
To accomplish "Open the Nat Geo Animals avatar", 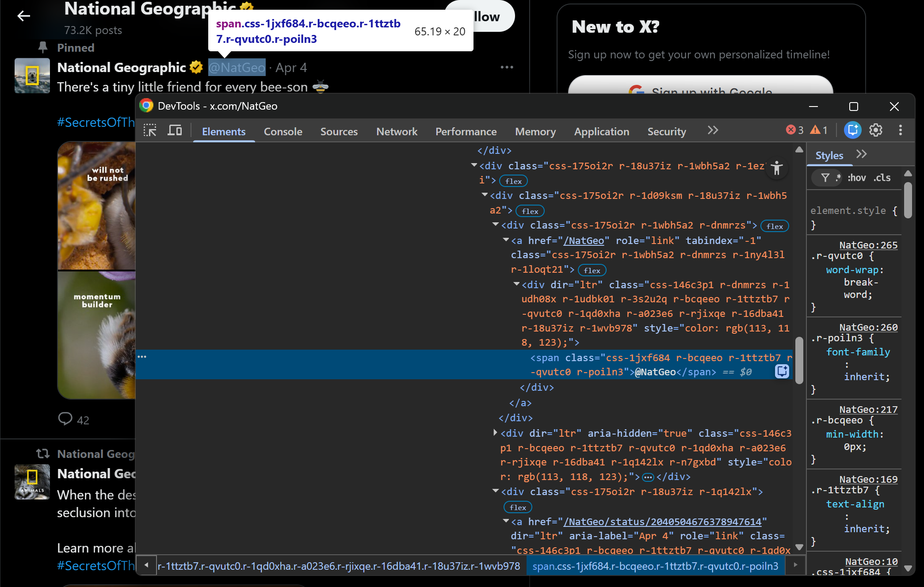I will click(32, 482).
